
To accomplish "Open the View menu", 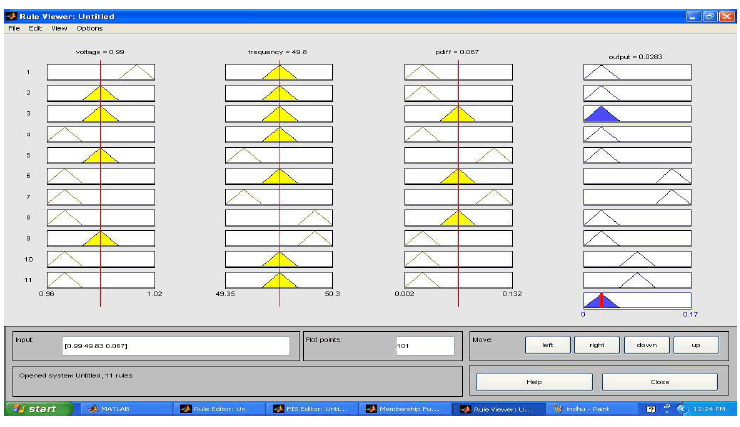I will pos(60,28).
